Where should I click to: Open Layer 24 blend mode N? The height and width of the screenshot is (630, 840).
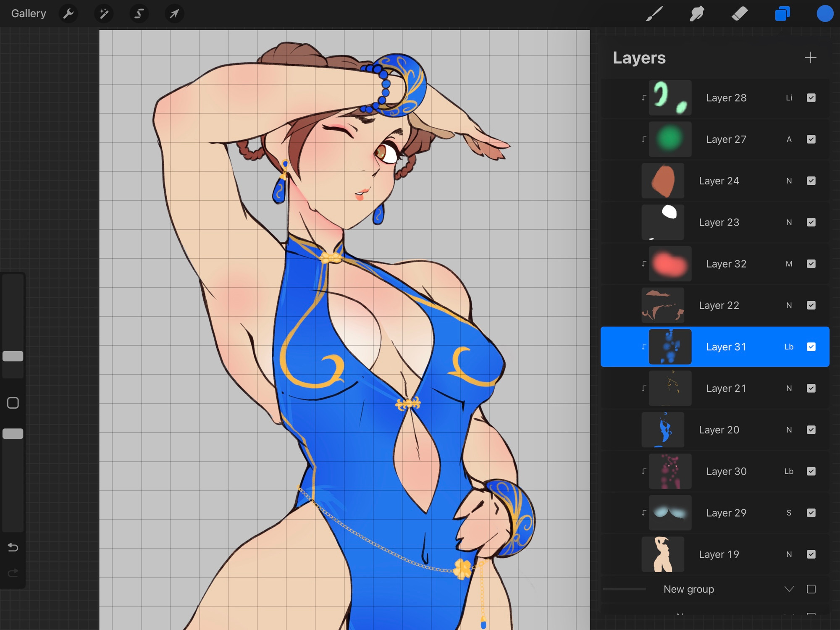tap(789, 181)
